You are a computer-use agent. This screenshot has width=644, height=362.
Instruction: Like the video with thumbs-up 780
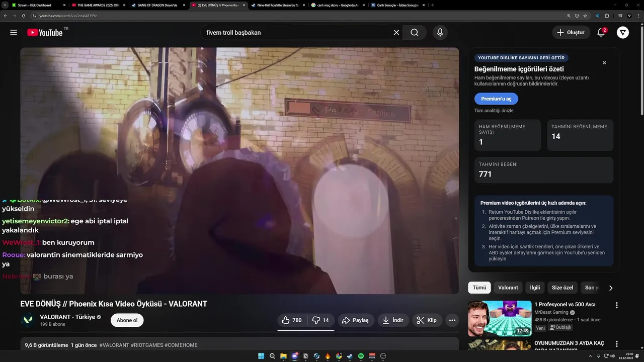coord(292,320)
